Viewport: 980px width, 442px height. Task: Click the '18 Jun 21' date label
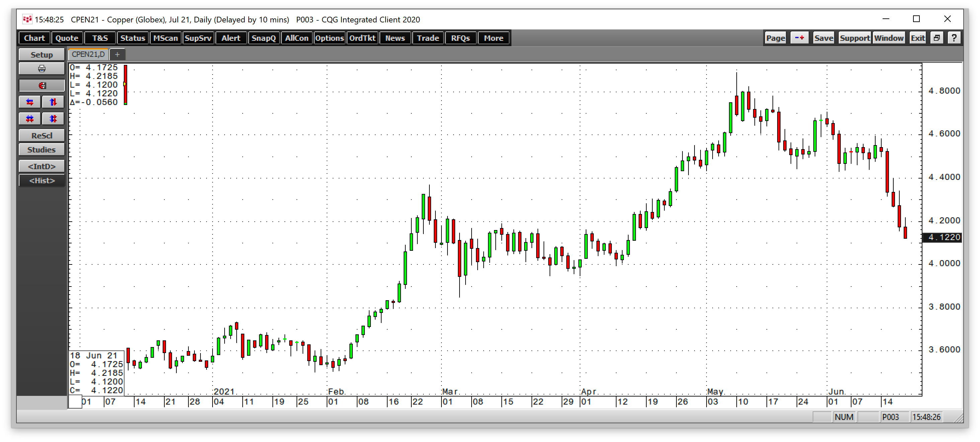click(x=94, y=356)
